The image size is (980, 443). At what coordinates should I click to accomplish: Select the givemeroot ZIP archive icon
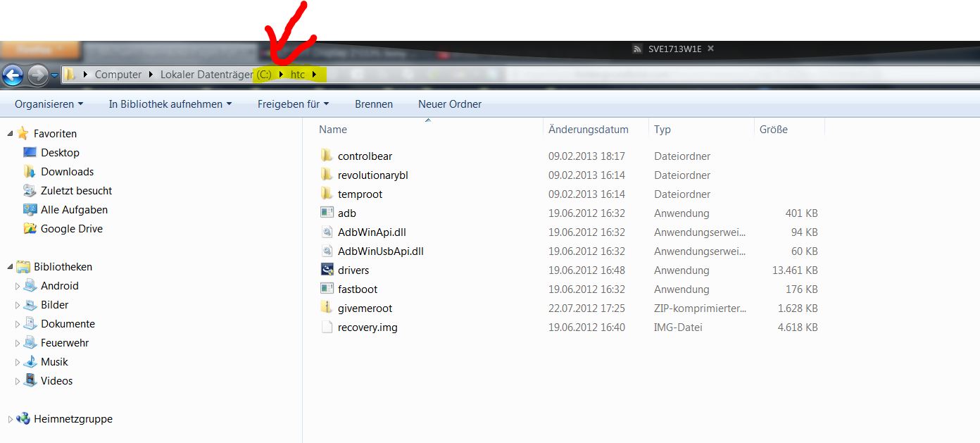tap(326, 308)
